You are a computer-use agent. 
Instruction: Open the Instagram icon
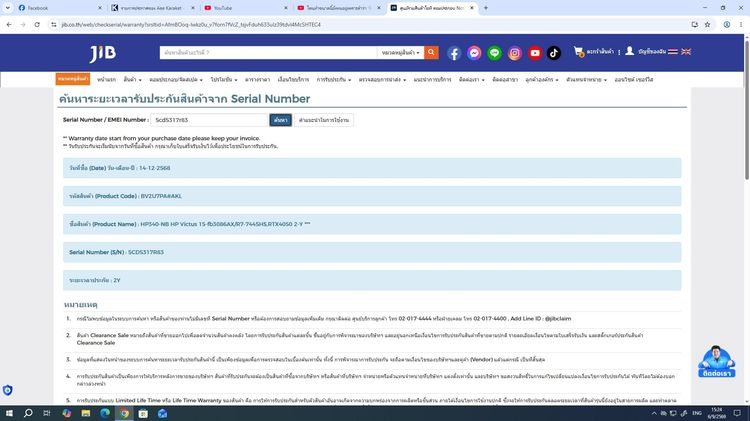click(x=515, y=53)
